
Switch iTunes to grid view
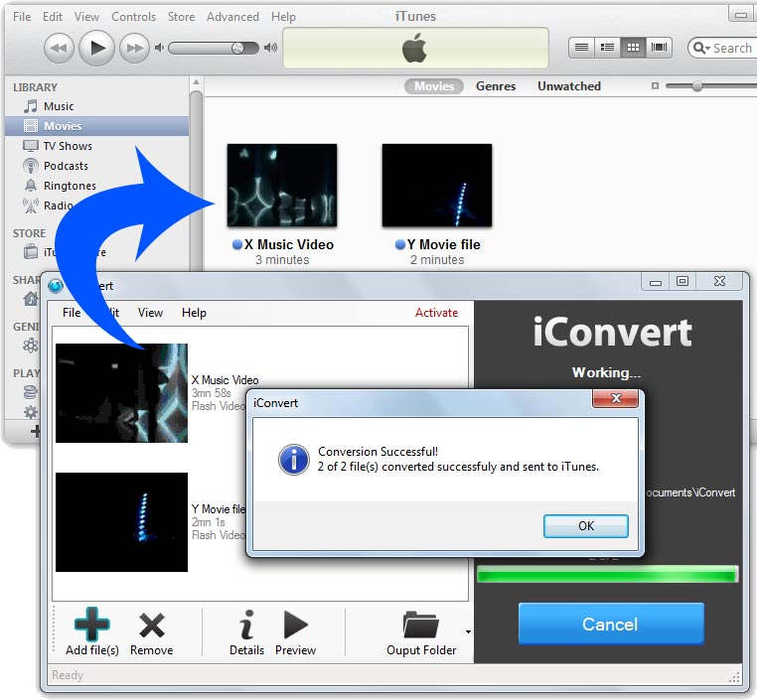point(633,48)
